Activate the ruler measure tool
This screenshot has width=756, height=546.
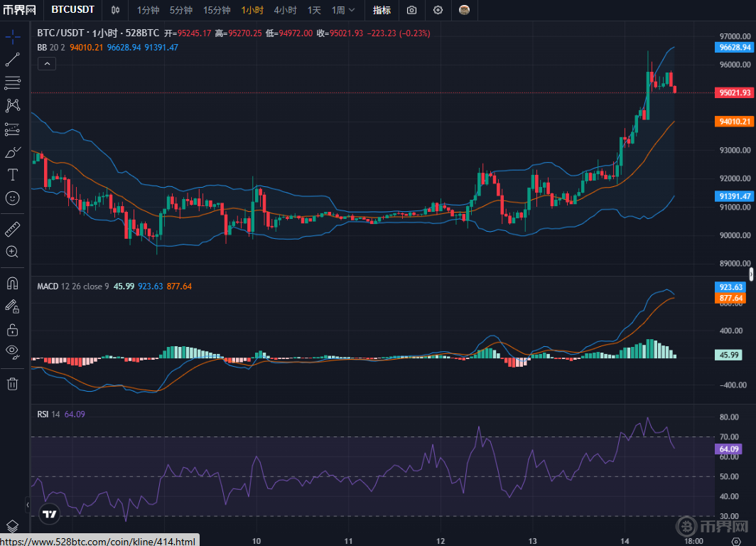(x=12, y=229)
